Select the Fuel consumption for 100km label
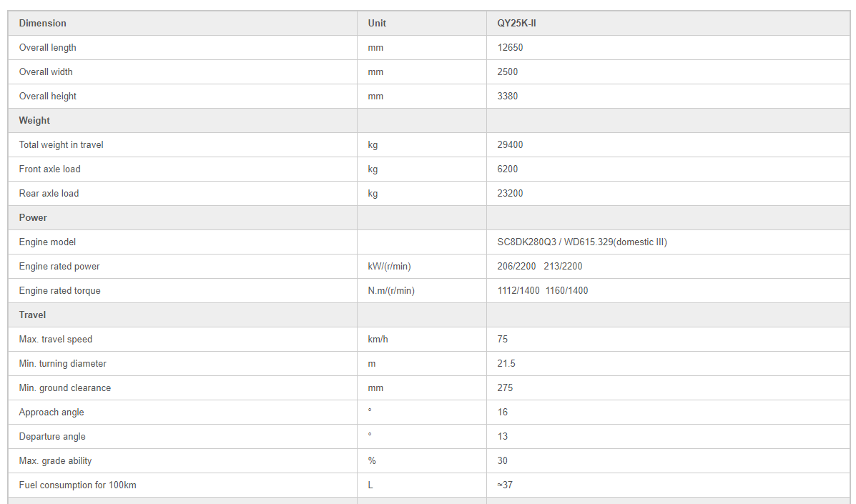The image size is (856, 504). 77,485
